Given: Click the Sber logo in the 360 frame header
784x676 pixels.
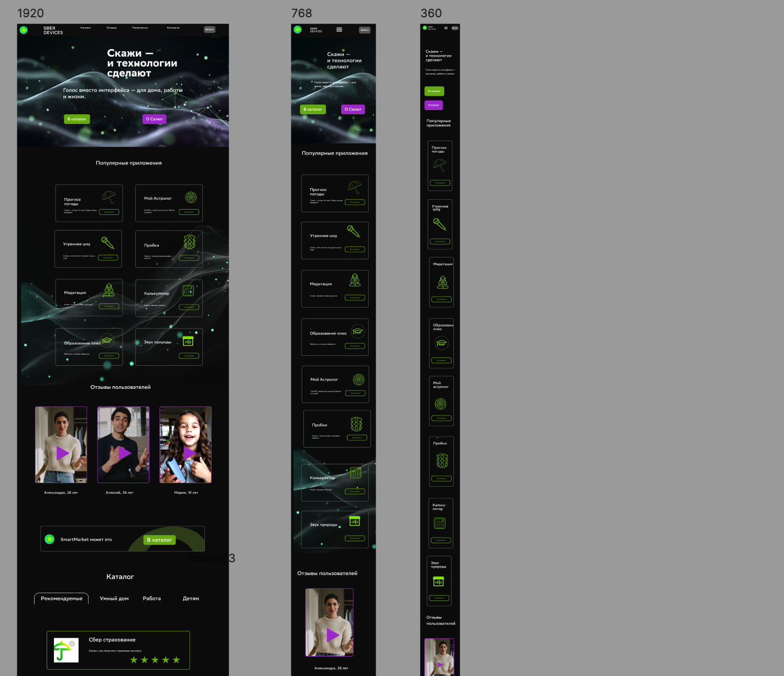Looking at the screenshot, I should coord(425,28).
